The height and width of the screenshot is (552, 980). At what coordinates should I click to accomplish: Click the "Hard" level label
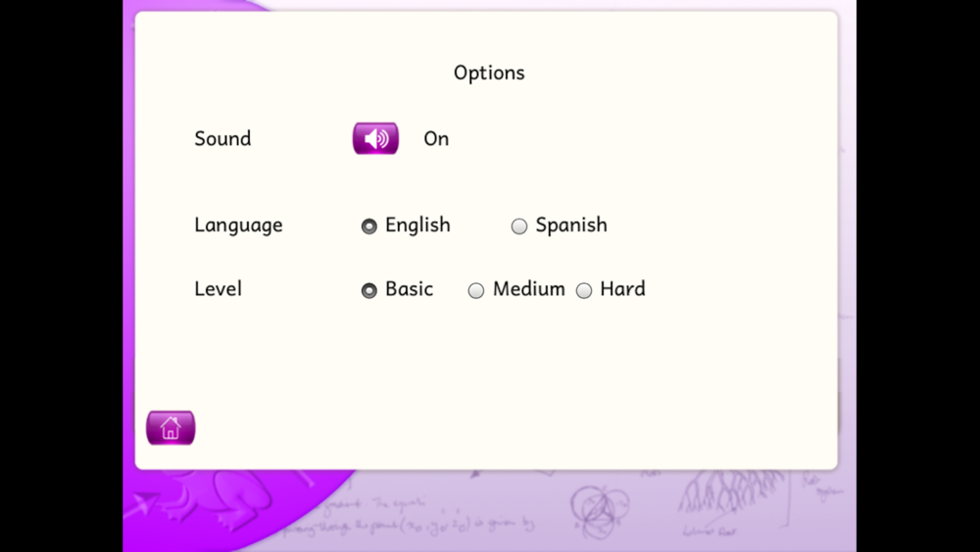pos(622,289)
